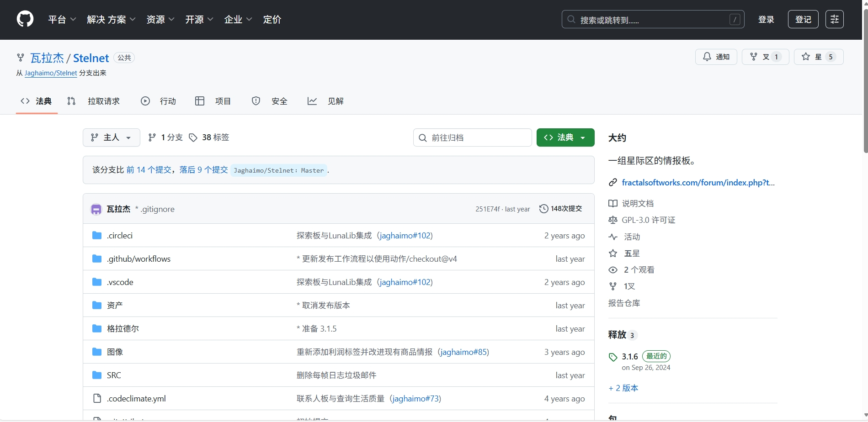This screenshot has height=422, width=868.
Task: Open the top-right hamburger menu icon
Action: (x=834, y=19)
